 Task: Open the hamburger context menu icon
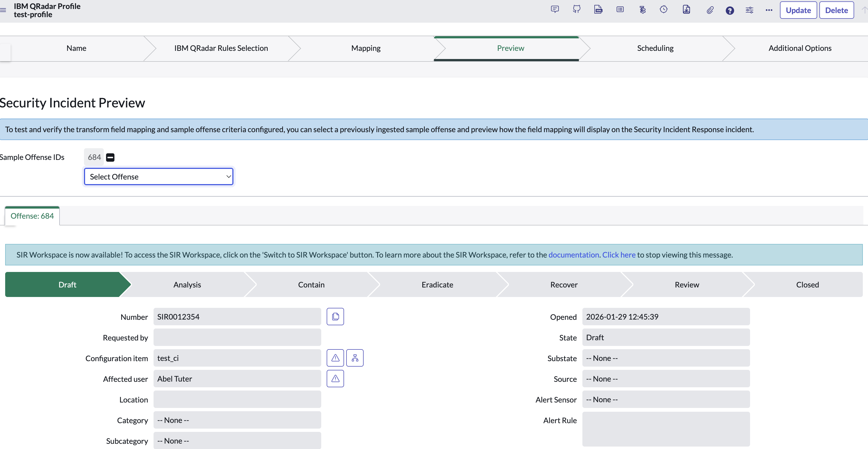(x=3, y=10)
